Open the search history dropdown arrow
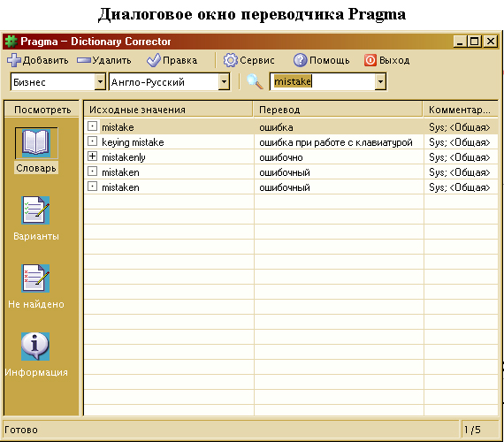Viewport: 504px width, 442px height. (x=380, y=82)
